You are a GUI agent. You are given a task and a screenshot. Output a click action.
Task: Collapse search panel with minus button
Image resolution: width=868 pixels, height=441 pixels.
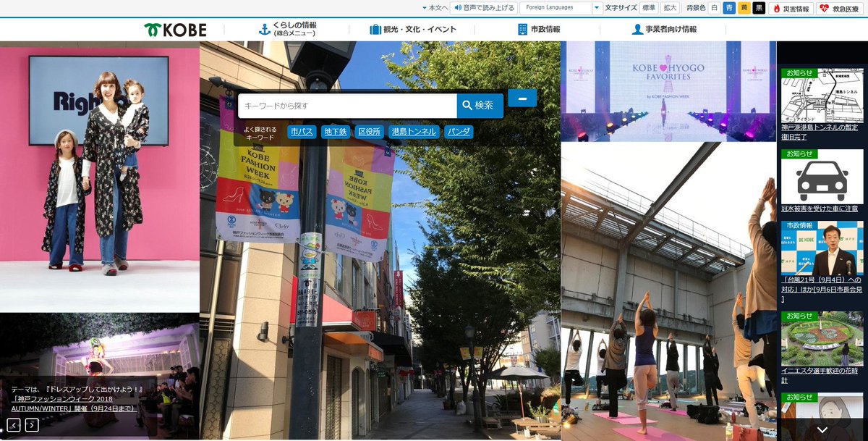(x=522, y=98)
